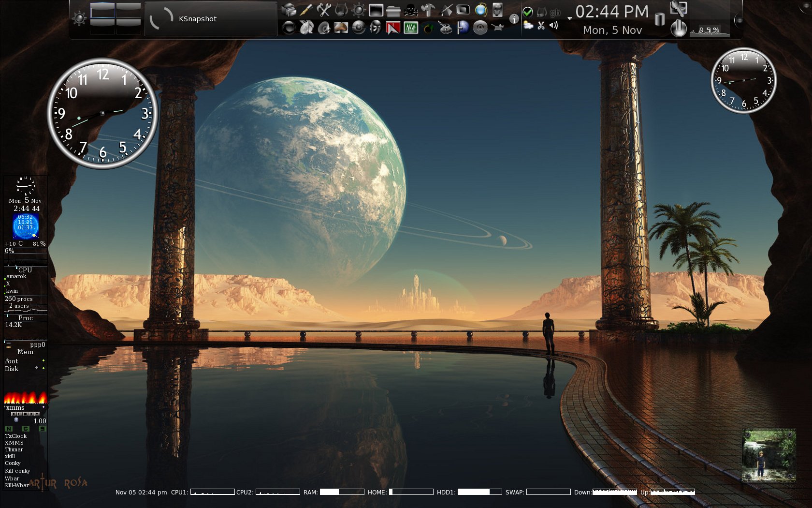Launch the terminal screen icon

(x=376, y=10)
